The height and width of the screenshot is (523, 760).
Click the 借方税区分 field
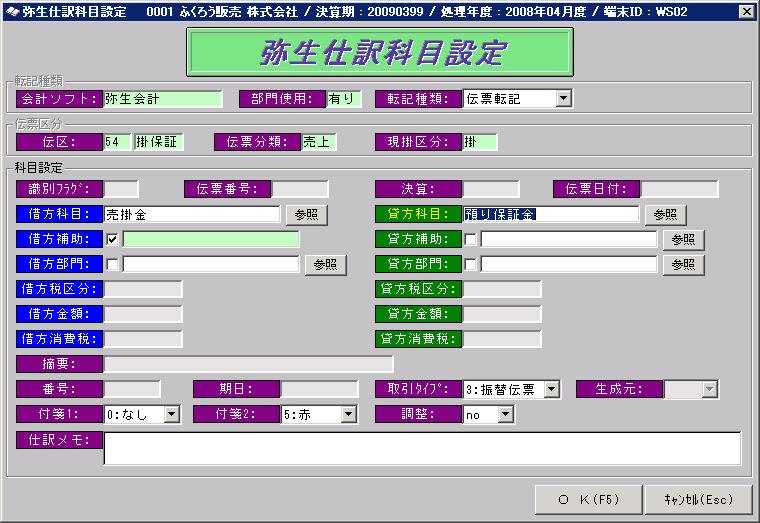pos(143,289)
